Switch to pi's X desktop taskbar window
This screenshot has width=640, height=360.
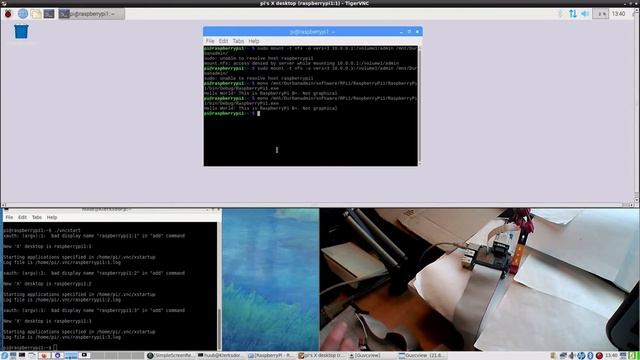(322, 356)
